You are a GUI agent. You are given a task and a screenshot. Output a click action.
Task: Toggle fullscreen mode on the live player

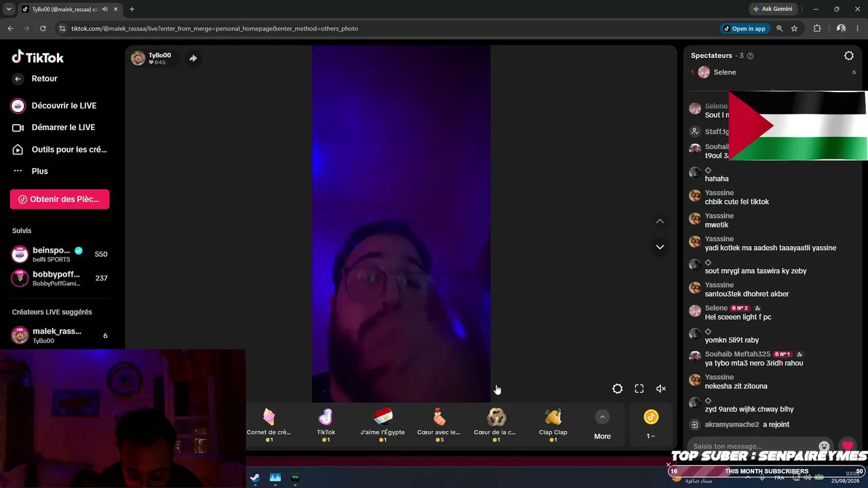point(639,388)
